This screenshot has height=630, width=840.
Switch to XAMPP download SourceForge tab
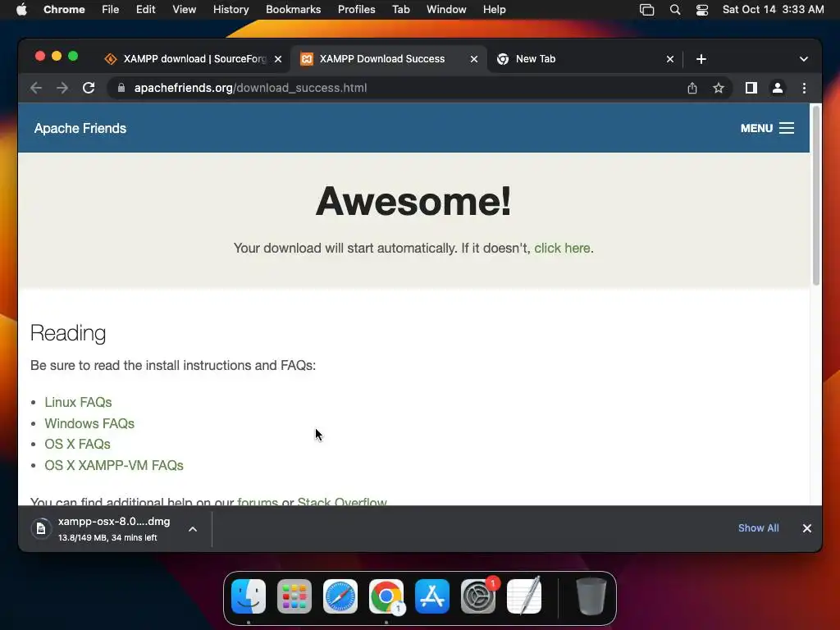pyautogui.click(x=193, y=59)
